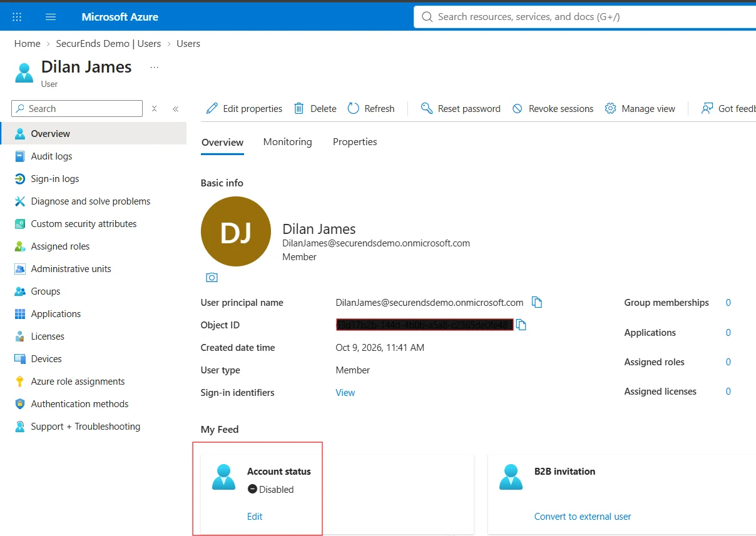
Task: Open the Group memberships count link
Action: tap(728, 303)
